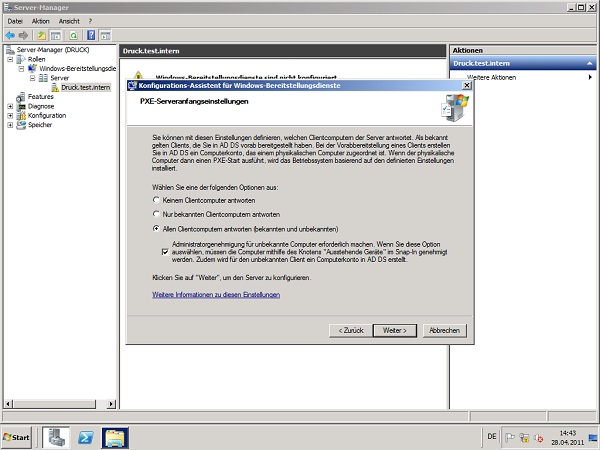Click the Forward arrow toolbar icon
This screenshot has height=450, width=600.
click(23, 36)
